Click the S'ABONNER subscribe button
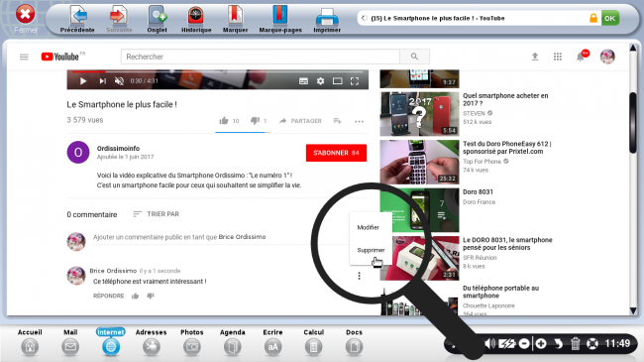This screenshot has width=644, height=362. (336, 153)
